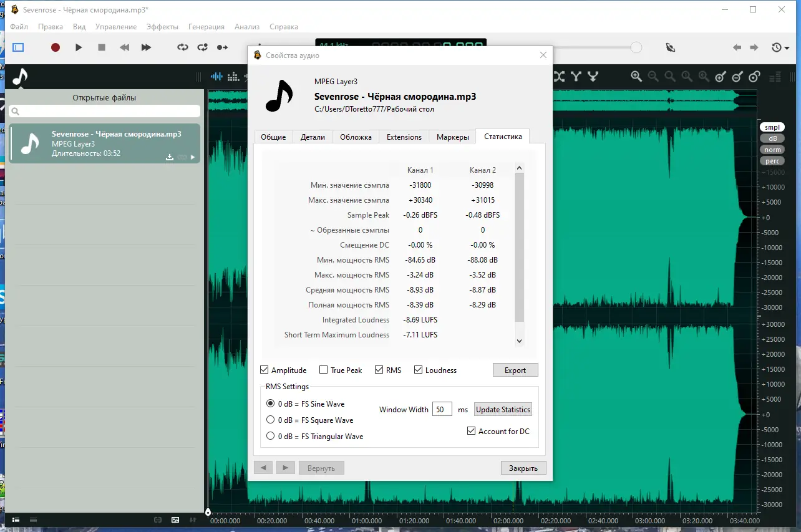This screenshot has width=801, height=532.
Task: Click the red Record button
Action: click(56, 47)
